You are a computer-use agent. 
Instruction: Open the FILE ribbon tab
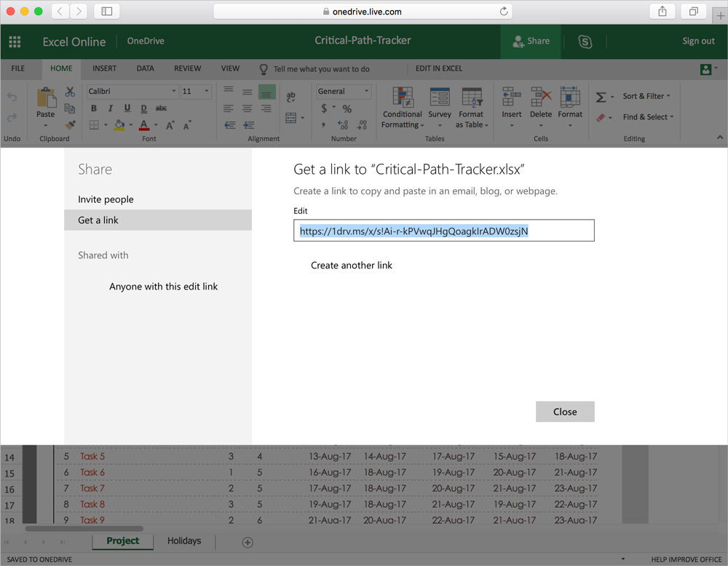click(x=18, y=68)
